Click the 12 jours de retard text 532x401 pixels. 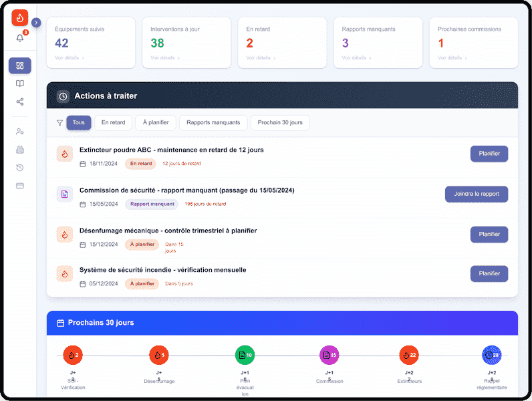[x=182, y=164]
